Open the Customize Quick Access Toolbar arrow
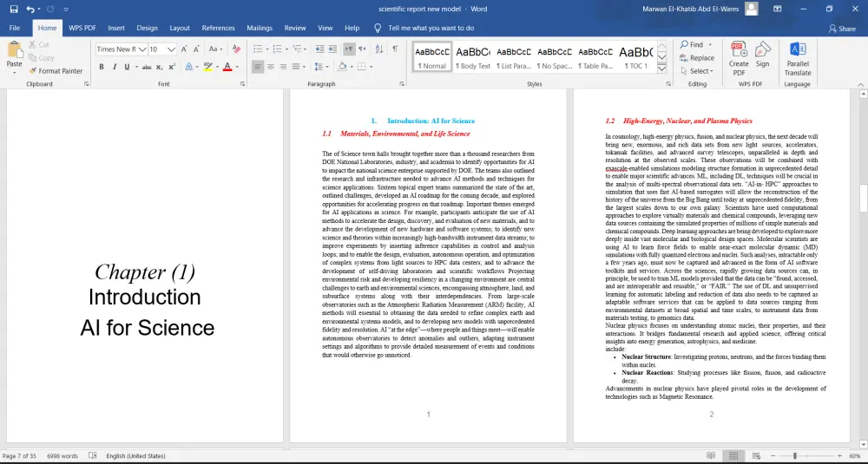The width and height of the screenshot is (868, 464). pyautogui.click(x=66, y=10)
